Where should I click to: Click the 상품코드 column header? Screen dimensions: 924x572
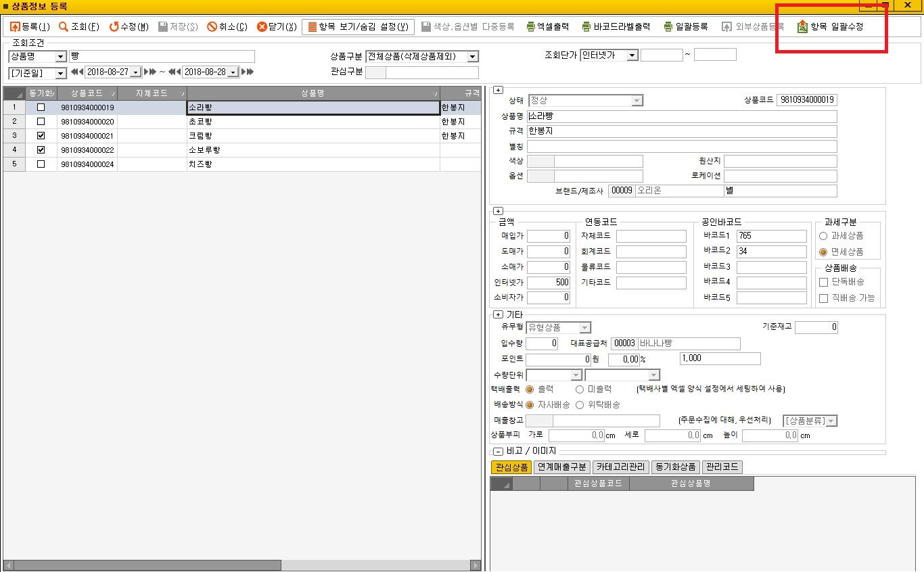pos(87,93)
